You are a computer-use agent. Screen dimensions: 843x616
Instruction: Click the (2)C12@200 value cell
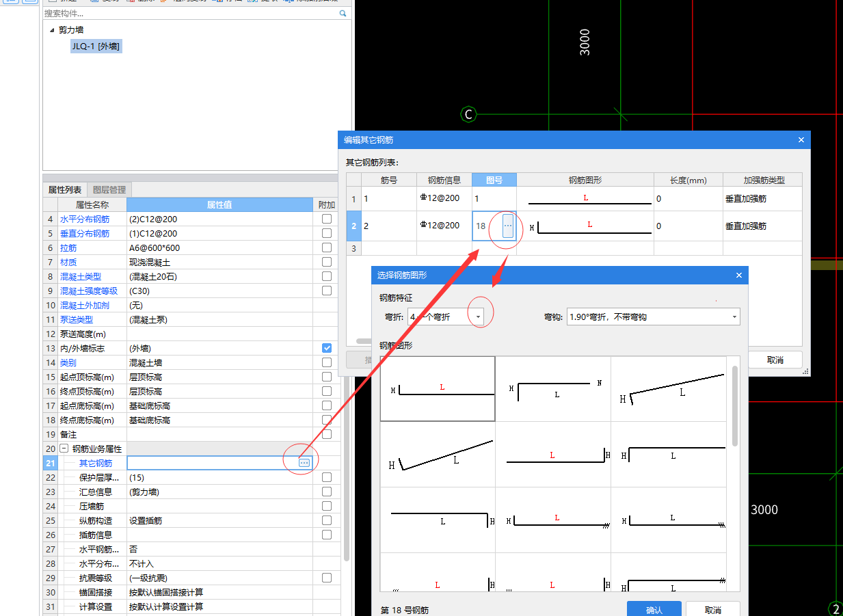click(219, 219)
